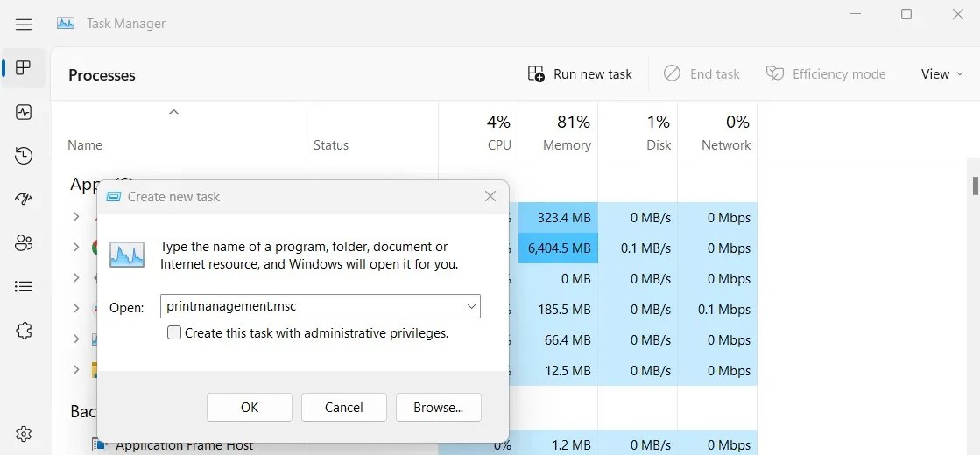
Task: Click the Efficiency mode button
Action: coord(826,74)
